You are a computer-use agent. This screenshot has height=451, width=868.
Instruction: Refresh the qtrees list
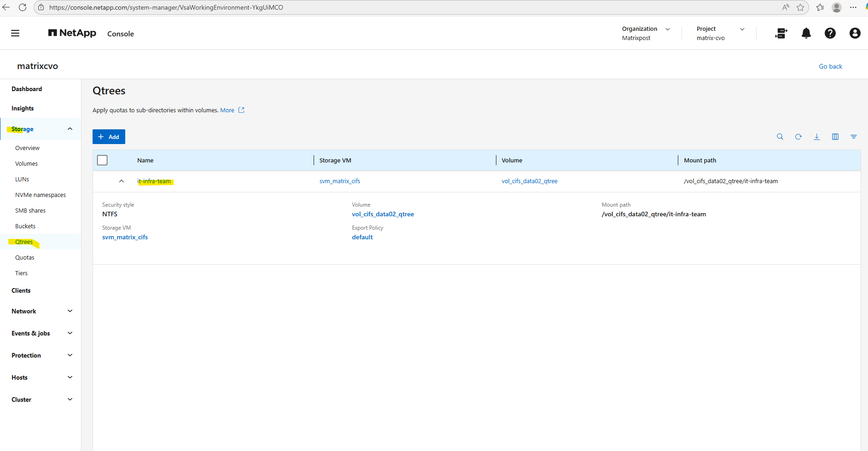click(798, 137)
